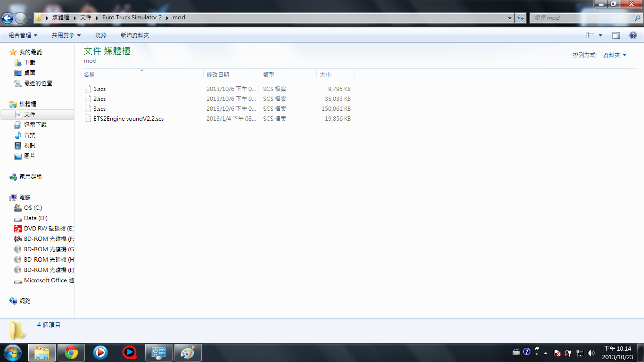
Task: Open the 組合管理 menu
Action: [x=23, y=35]
